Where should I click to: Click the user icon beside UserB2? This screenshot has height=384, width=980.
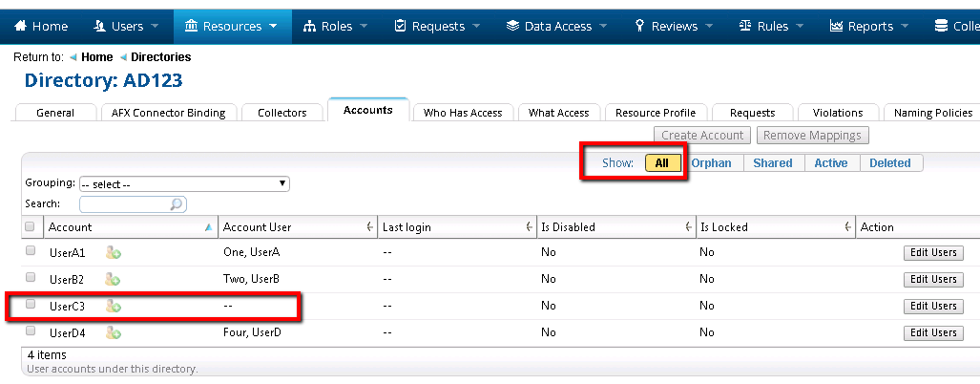click(113, 280)
